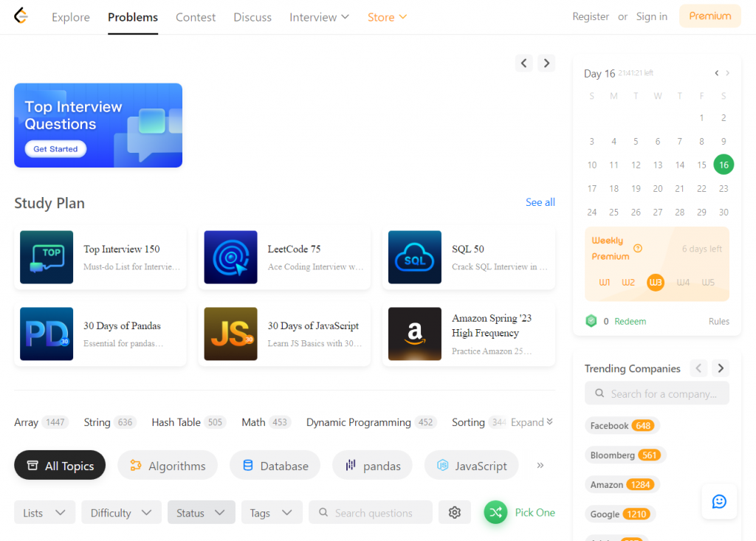
Task: Go to previous calendar month arrow
Action: click(x=716, y=73)
